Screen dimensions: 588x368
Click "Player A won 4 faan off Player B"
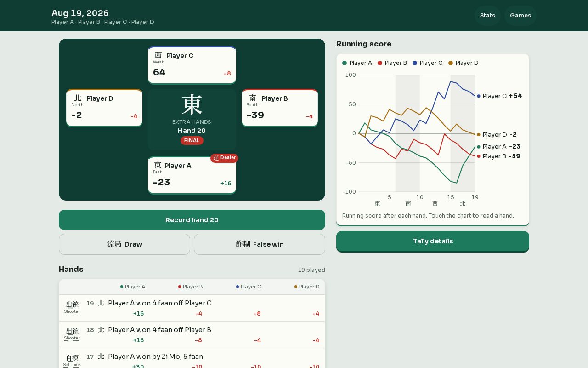click(x=160, y=330)
